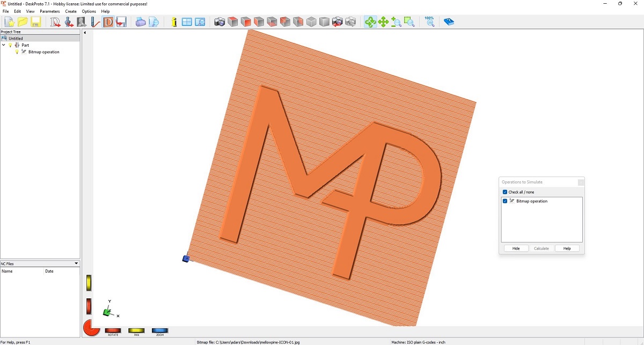Viewport: 644px width, 345px height.
Task: Open Print Preview from the toolbar
Action: point(153,22)
